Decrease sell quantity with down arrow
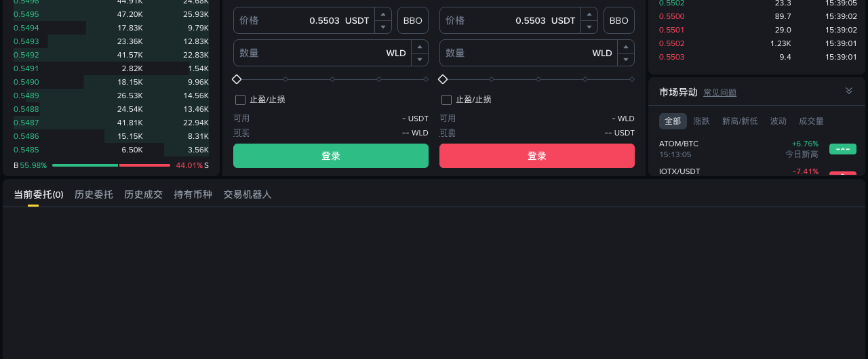 (x=626, y=60)
